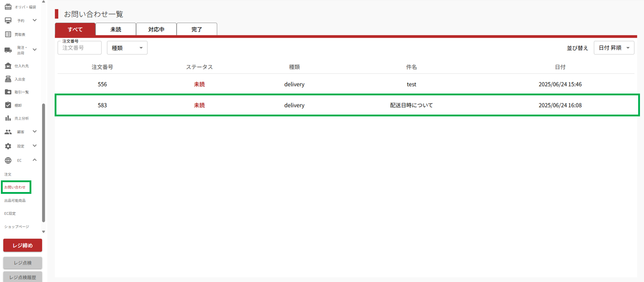The image size is (644, 282).
Task: Switch to the 対応中 tab
Action: tap(156, 30)
